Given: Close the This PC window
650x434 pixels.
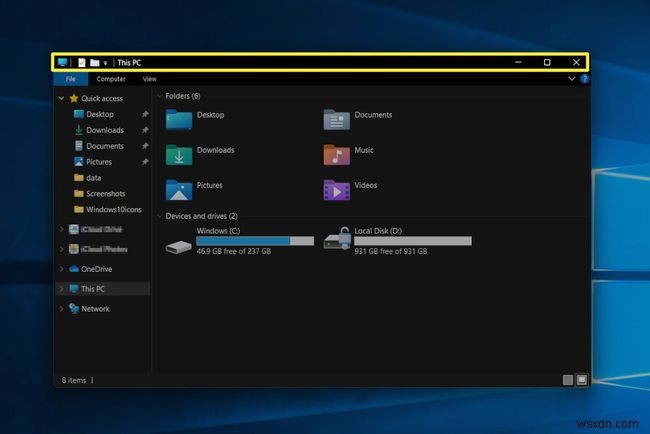Looking at the screenshot, I should click(x=576, y=62).
